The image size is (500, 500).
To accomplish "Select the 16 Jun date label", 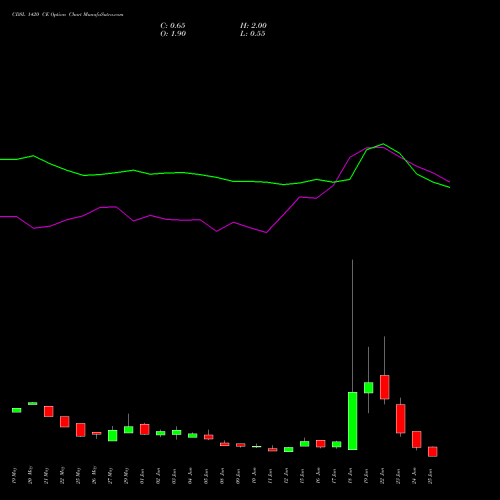I will [318, 476].
